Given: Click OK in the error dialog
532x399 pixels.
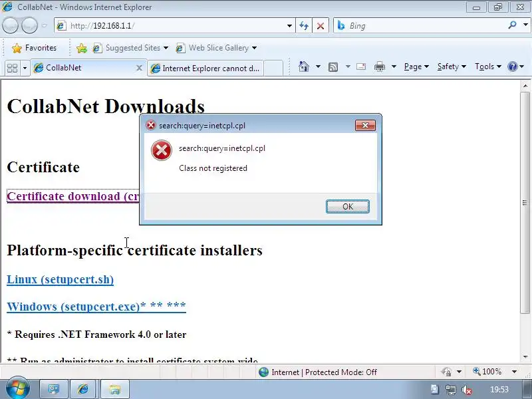Looking at the screenshot, I should click(347, 206).
